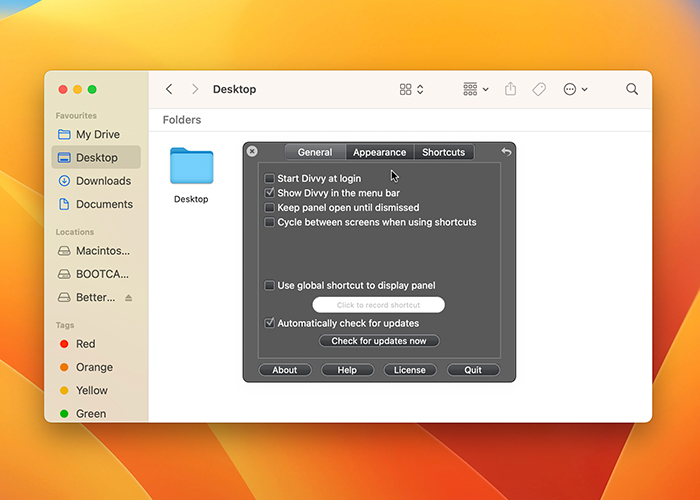700x500 pixels.
Task: Open the Macintosh disk location
Action: [96, 251]
